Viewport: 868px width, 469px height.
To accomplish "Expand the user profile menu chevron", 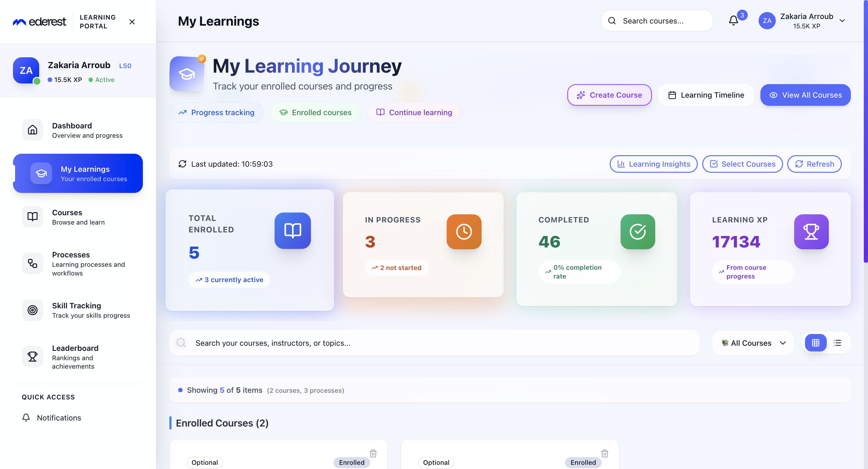I will (x=842, y=20).
